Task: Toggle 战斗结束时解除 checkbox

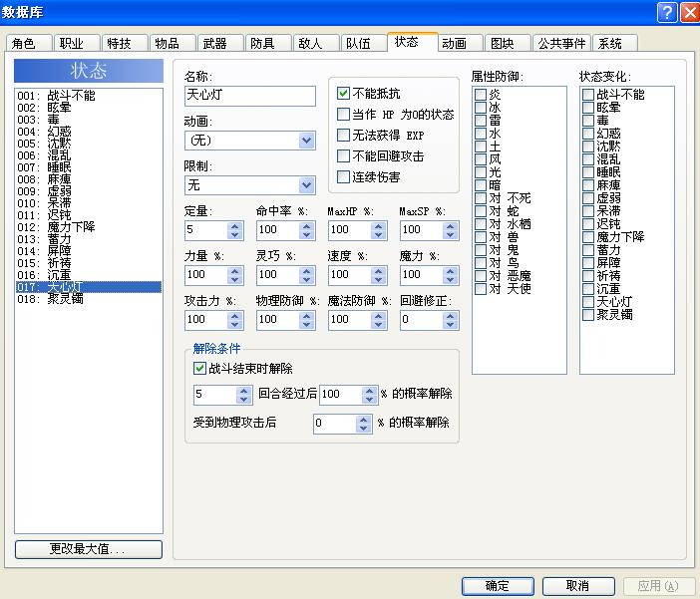Action: (x=199, y=368)
